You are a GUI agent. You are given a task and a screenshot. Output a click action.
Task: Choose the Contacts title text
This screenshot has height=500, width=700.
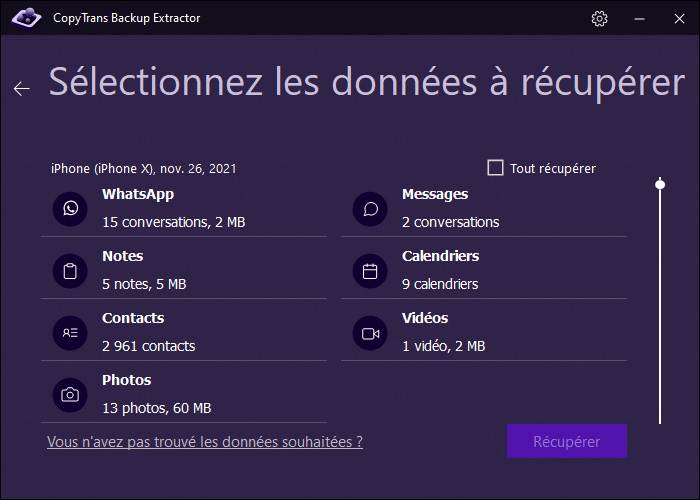tap(133, 318)
